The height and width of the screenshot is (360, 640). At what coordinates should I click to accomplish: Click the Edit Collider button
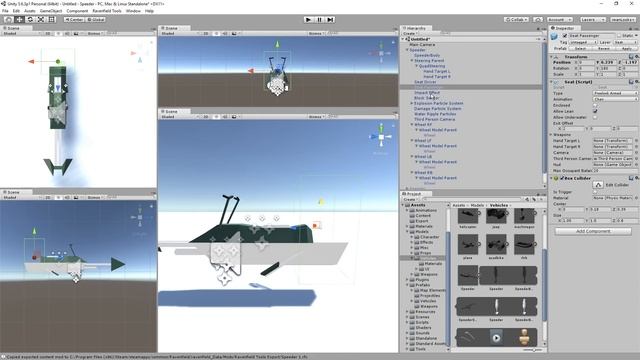(598, 185)
